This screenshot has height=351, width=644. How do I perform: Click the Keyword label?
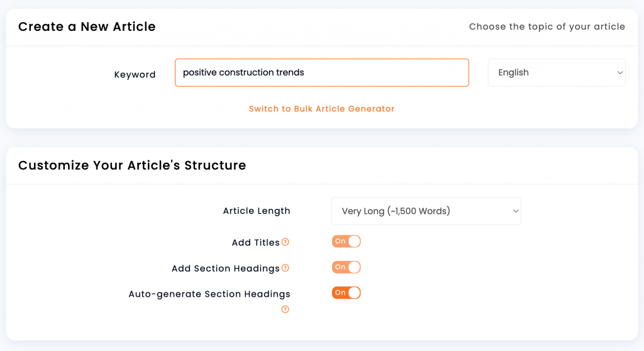click(x=135, y=74)
